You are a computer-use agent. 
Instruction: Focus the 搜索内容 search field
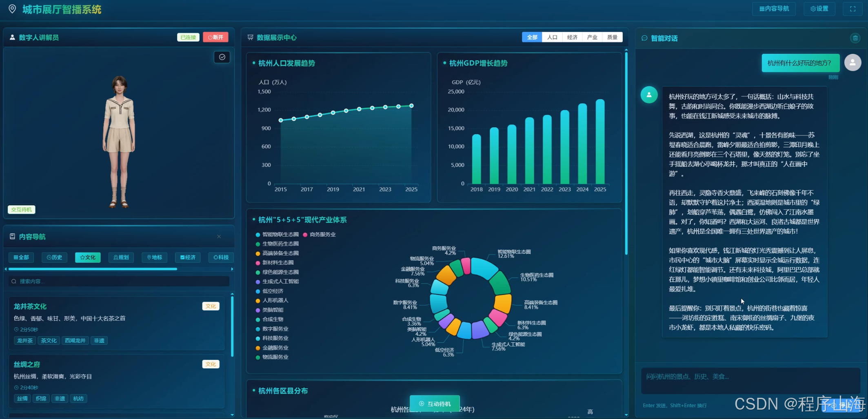click(119, 281)
